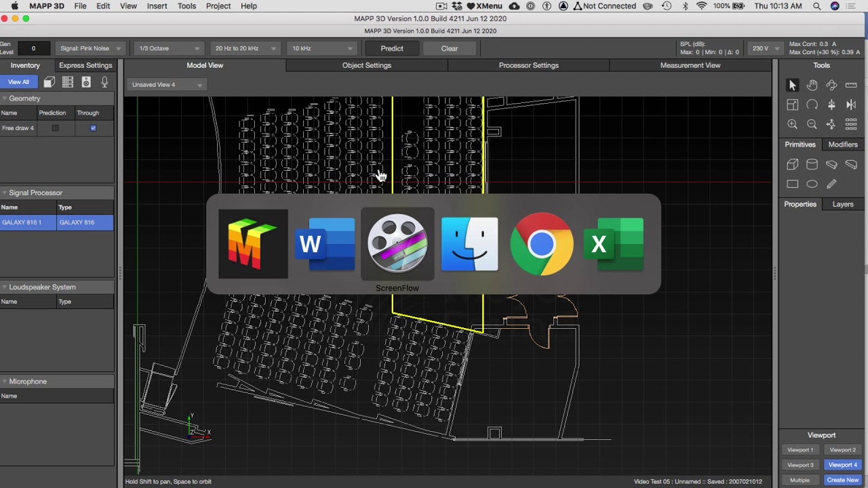
Task: Select the GALAXY 816 1 processor row
Action: click(x=57, y=222)
